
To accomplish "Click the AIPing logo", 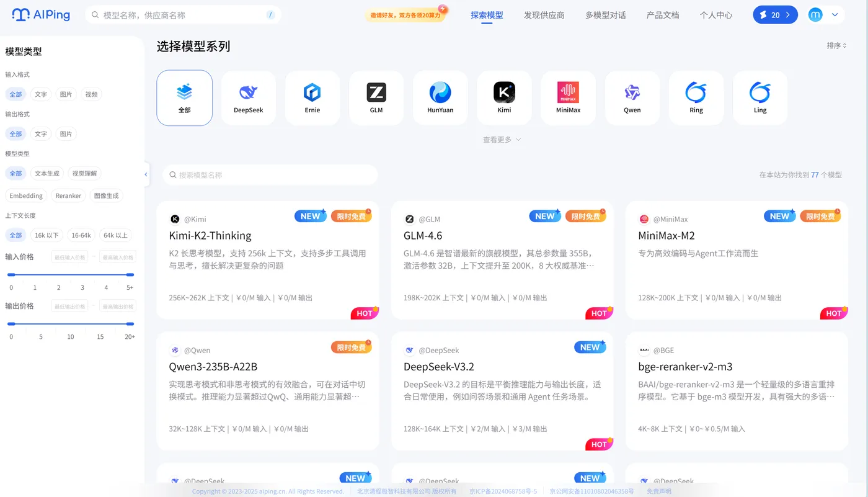I will (x=41, y=14).
